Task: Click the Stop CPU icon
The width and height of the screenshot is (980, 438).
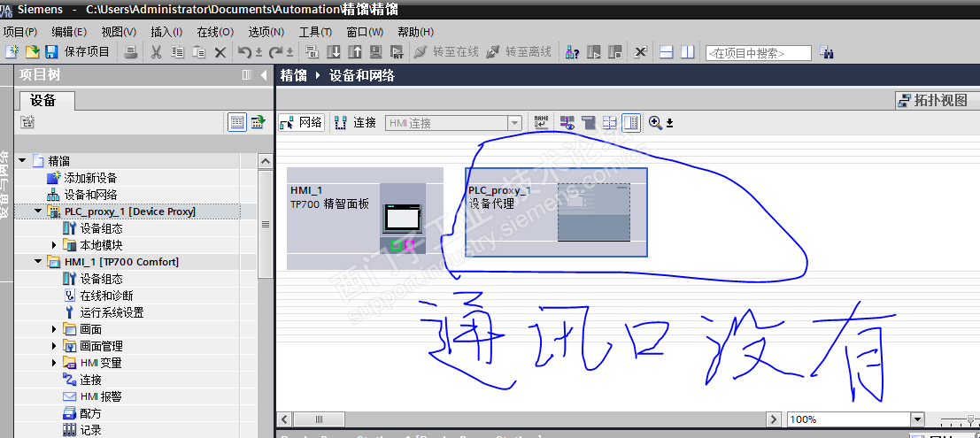Action: (x=615, y=52)
